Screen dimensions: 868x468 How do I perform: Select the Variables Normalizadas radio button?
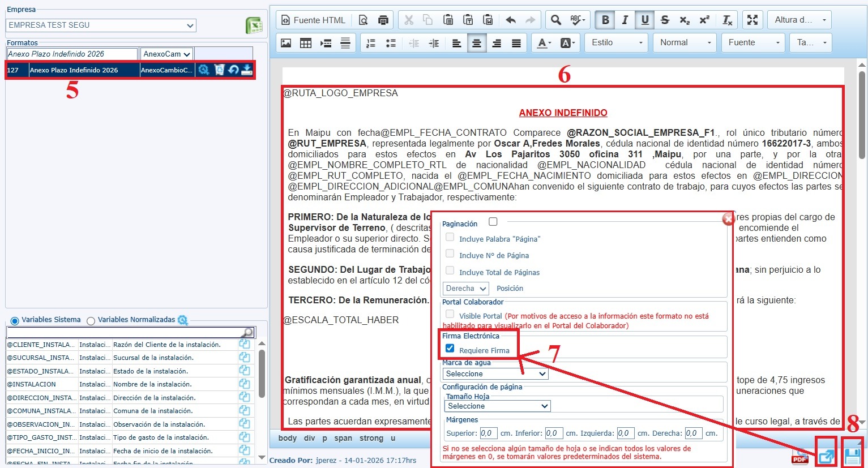pyautogui.click(x=91, y=321)
